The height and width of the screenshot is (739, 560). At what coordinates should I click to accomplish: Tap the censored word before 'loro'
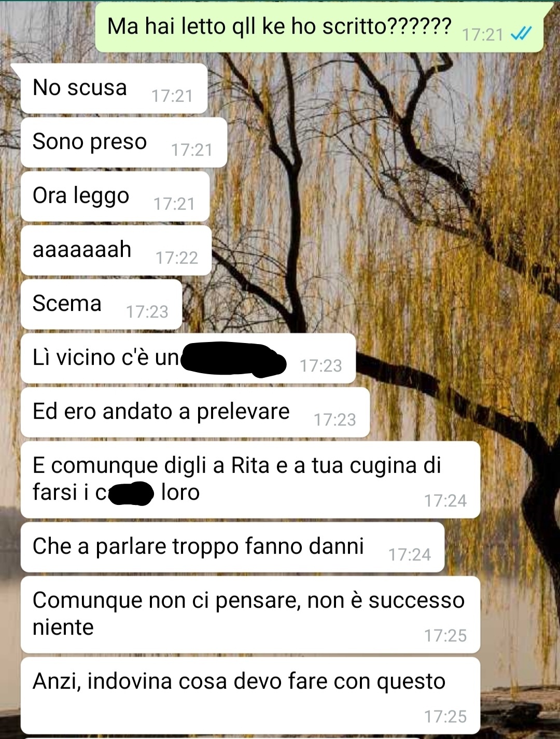point(131,493)
